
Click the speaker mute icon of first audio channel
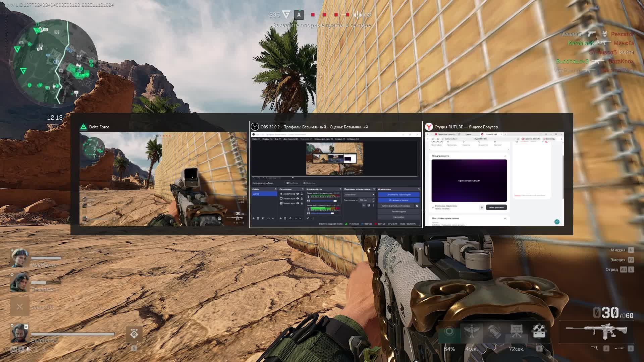[309, 201]
